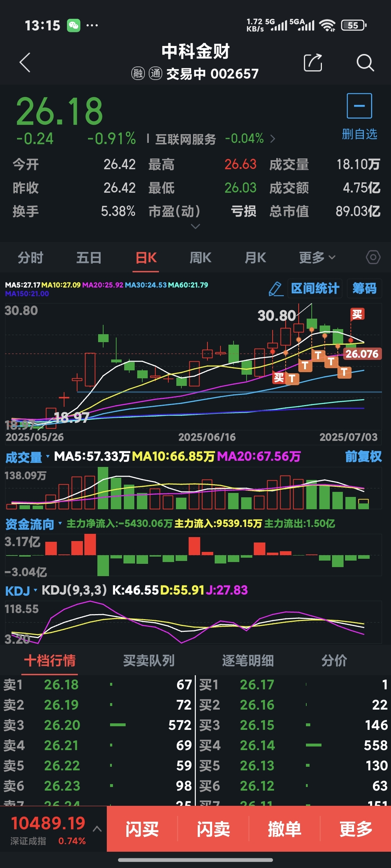
Task: Open the chart settings hexagon icon
Action: [373, 258]
